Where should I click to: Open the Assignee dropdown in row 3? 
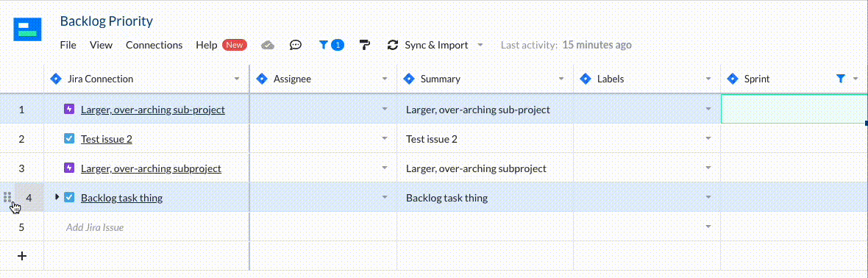(385, 167)
